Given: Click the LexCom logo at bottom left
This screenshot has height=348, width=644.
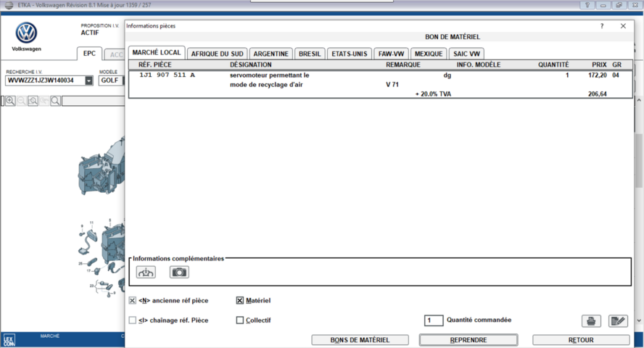Looking at the screenshot, I should click(9, 340).
